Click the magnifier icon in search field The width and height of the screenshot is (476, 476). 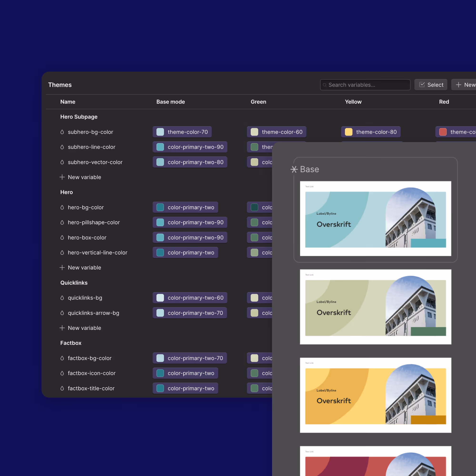[x=325, y=85]
